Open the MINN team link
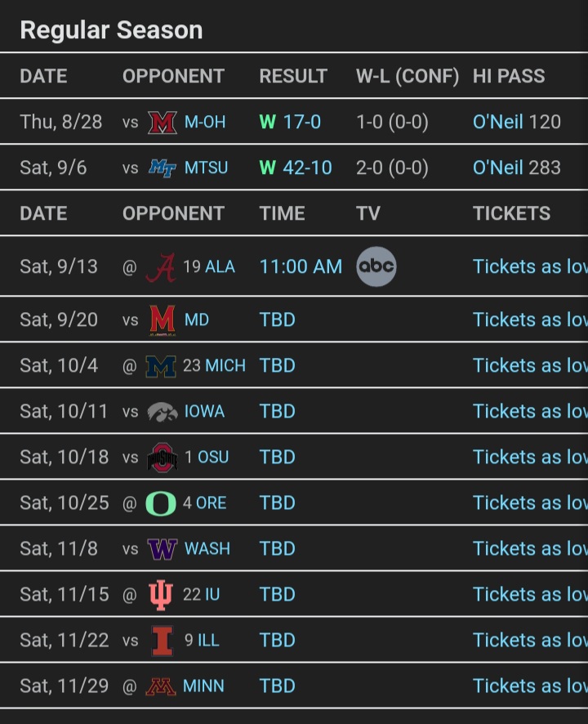588x724 pixels. (x=203, y=686)
